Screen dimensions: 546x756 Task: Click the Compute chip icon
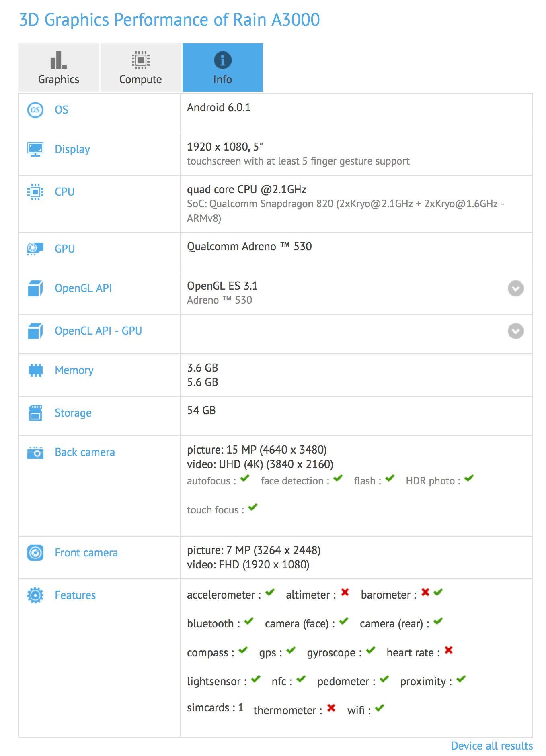pyautogui.click(x=141, y=60)
